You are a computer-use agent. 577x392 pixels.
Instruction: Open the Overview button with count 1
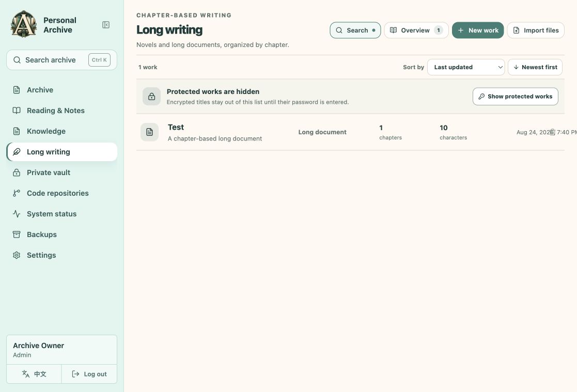(x=416, y=30)
